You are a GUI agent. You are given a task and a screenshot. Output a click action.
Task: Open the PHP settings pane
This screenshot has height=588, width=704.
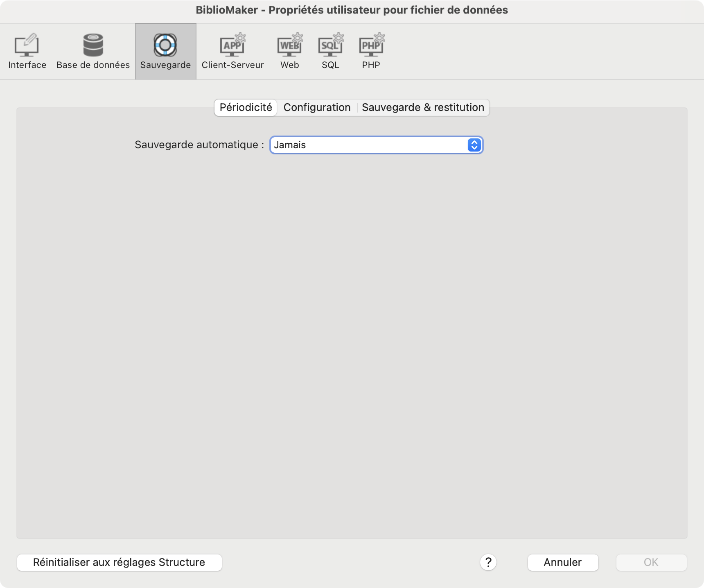coord(371,51)
